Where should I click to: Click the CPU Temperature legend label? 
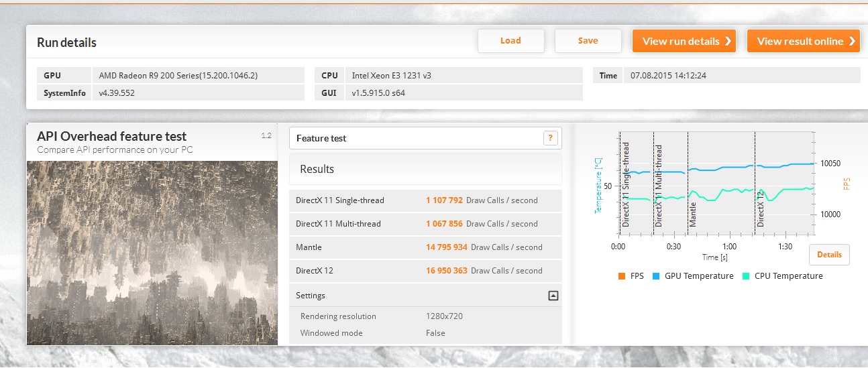788,276
